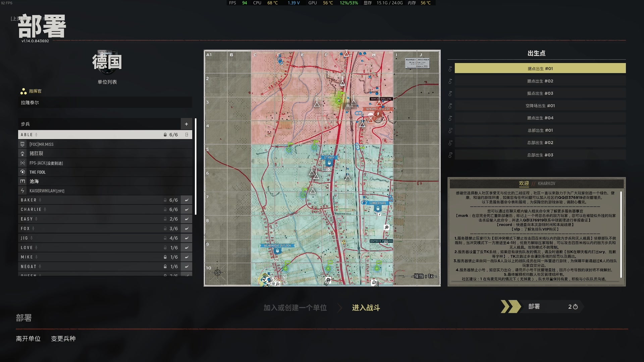Join the FOX squad via arrow icon
The height and width of the screenshot is (362, 644).
186,229
